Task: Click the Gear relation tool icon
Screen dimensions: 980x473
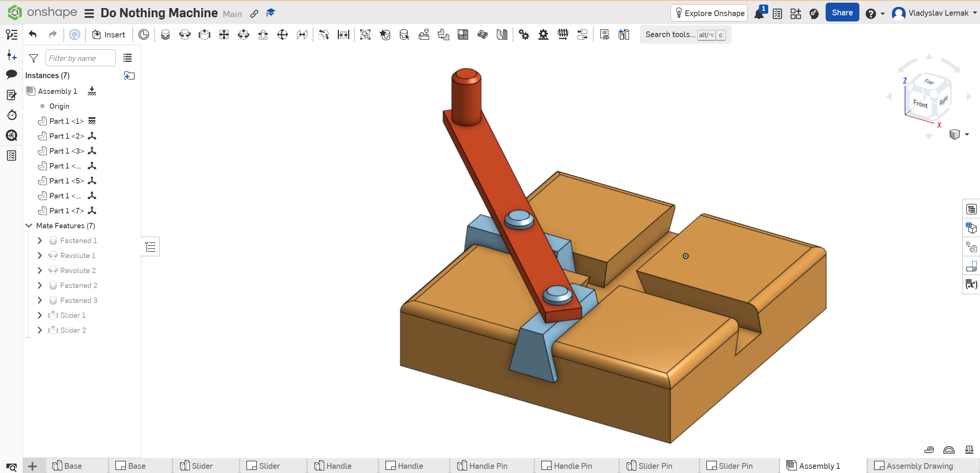Action: coord(524,35)
